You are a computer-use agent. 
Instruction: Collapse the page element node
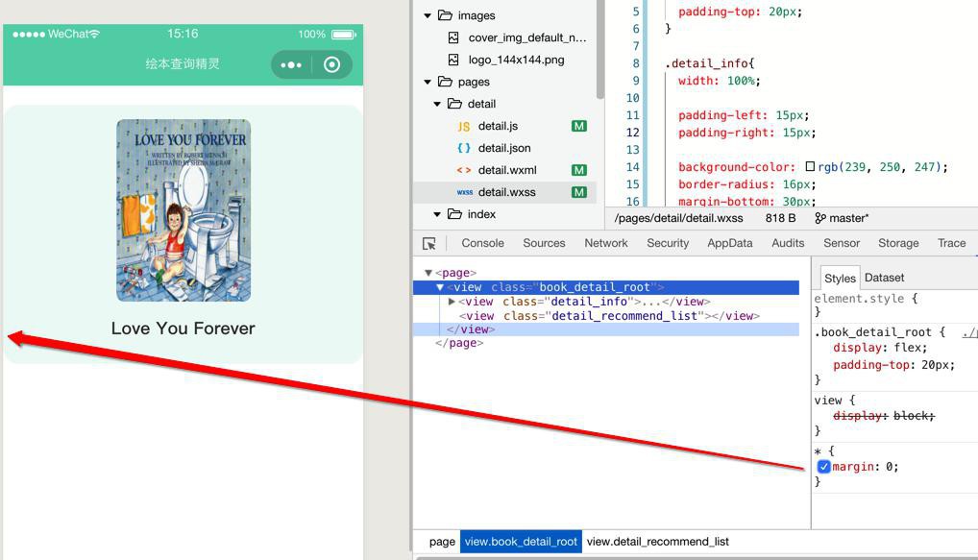coord(428,273)
